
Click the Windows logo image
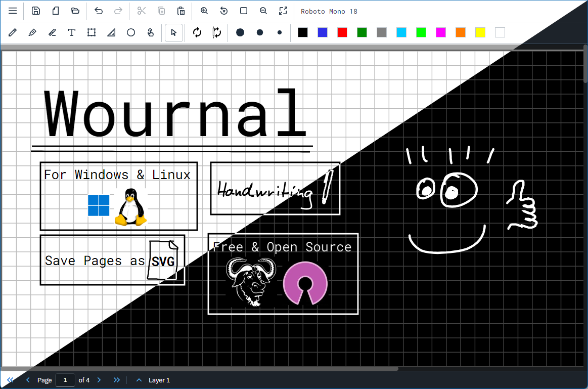point(99,205)
